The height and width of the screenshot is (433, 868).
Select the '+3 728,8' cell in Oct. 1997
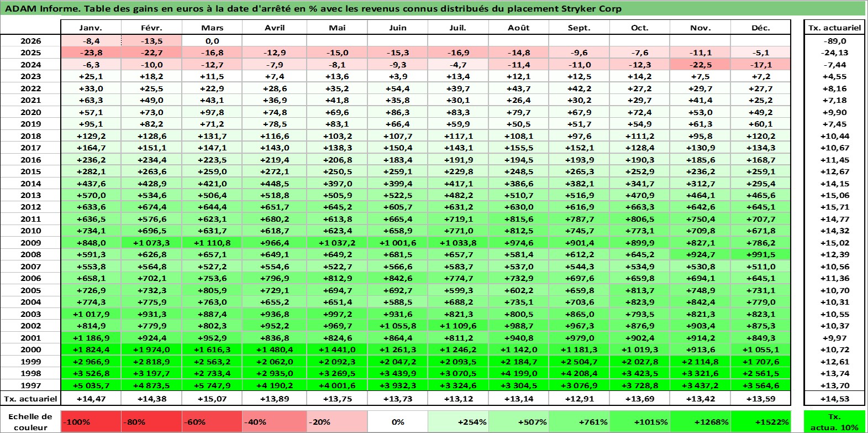pyautogui.click(x=639, y=385)
